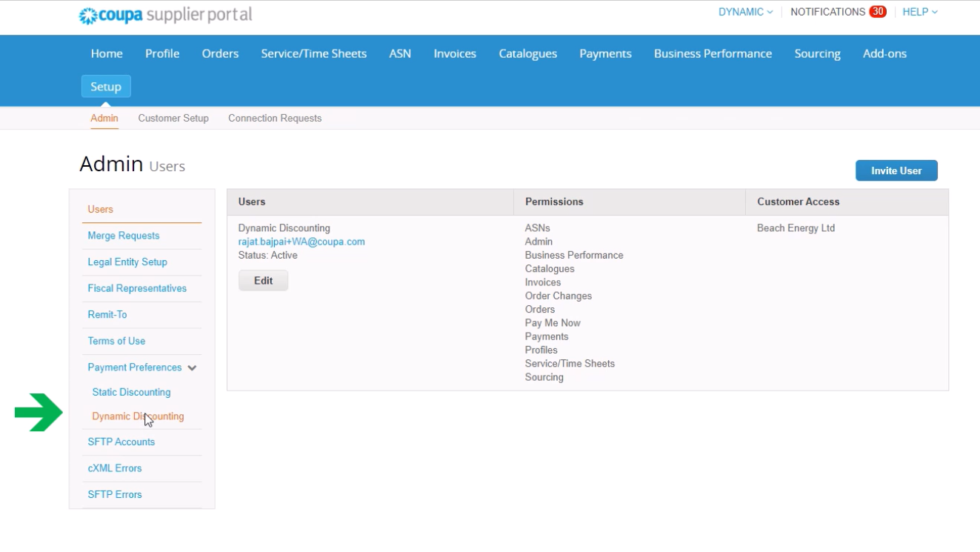This screenshot has width=980, height=552.
Task: Open the Profile tab
Action: (162, 53)
